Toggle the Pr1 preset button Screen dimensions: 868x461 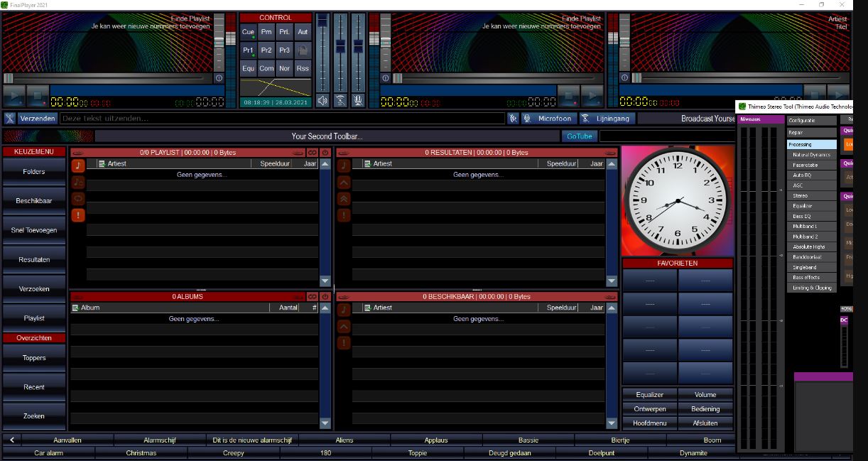(248, 50)
